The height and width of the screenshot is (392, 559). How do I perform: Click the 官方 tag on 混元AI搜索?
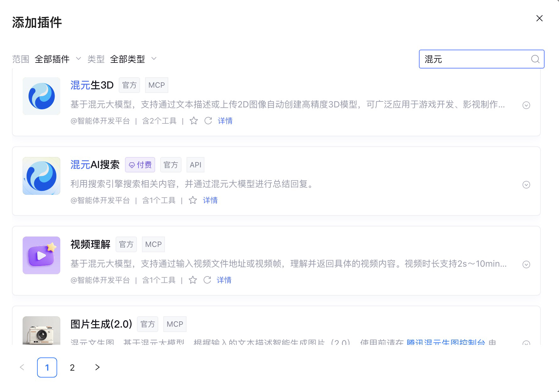[x=171, y=165]
